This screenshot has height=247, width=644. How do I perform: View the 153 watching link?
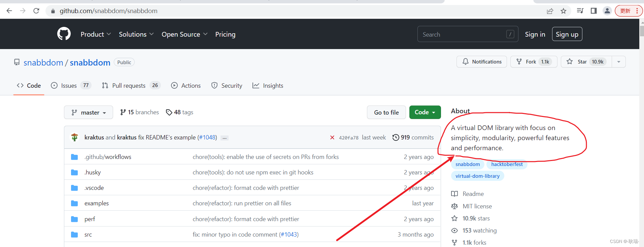(x=474, y=231)
